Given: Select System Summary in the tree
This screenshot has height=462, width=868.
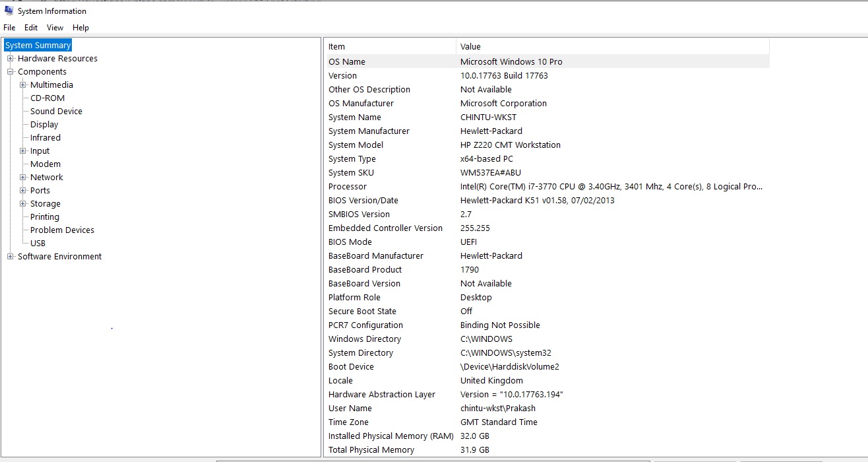Looking at the screenshot, I should click(x=38, y=46).
